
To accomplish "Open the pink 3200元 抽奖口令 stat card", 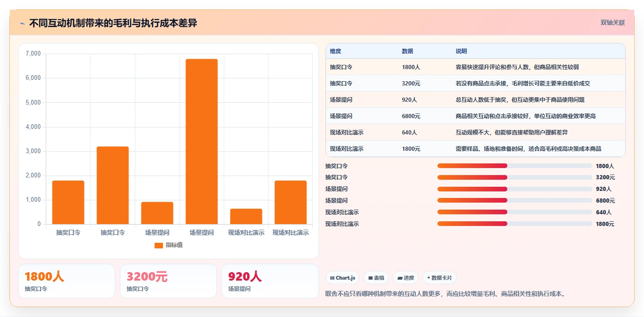I will point(168,281).
